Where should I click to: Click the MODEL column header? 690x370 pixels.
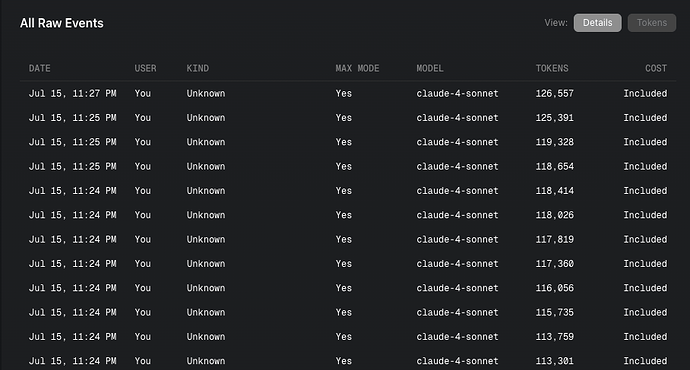pos(430,68)
